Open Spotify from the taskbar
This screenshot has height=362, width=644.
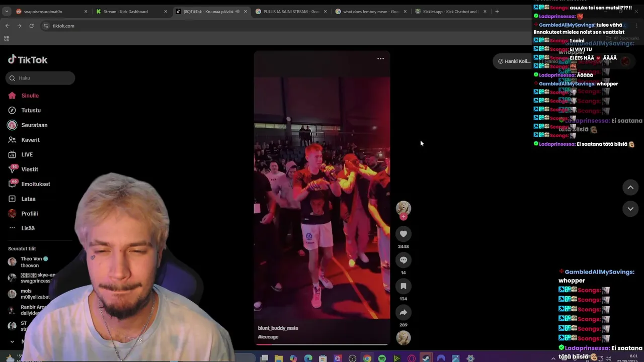pos(382,358)
